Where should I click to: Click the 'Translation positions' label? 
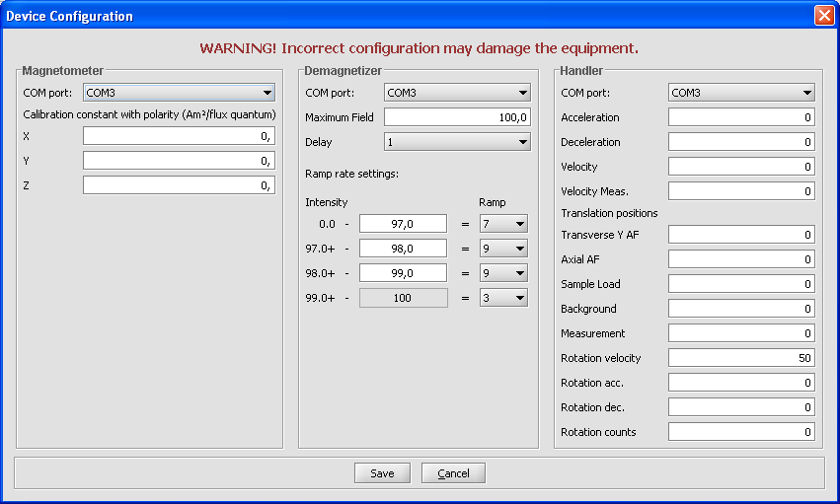click(x=609, y=213)
